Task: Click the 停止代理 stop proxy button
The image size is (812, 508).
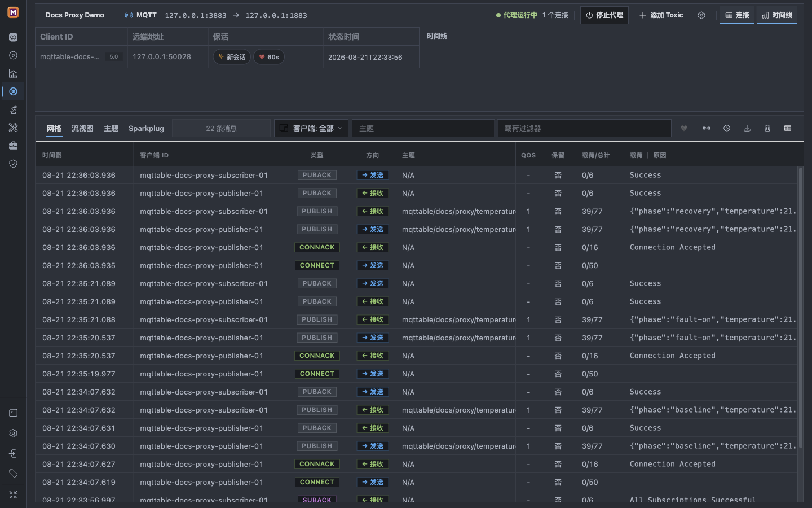Action: [604, 15]
